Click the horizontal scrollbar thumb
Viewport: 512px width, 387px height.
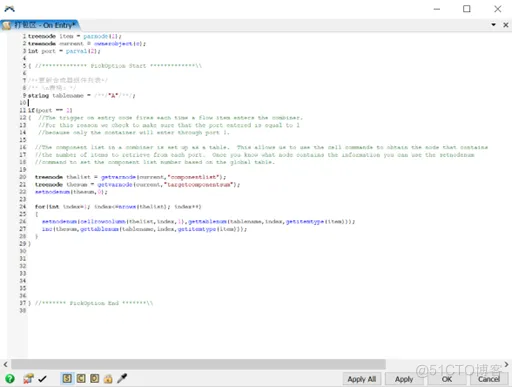pos(198,364)
